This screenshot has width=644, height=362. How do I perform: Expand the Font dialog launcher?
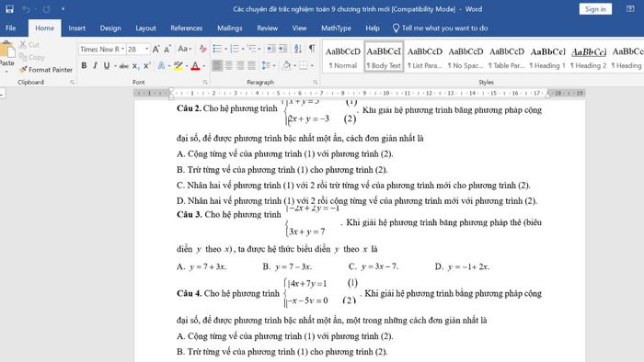tap(205, 83)
